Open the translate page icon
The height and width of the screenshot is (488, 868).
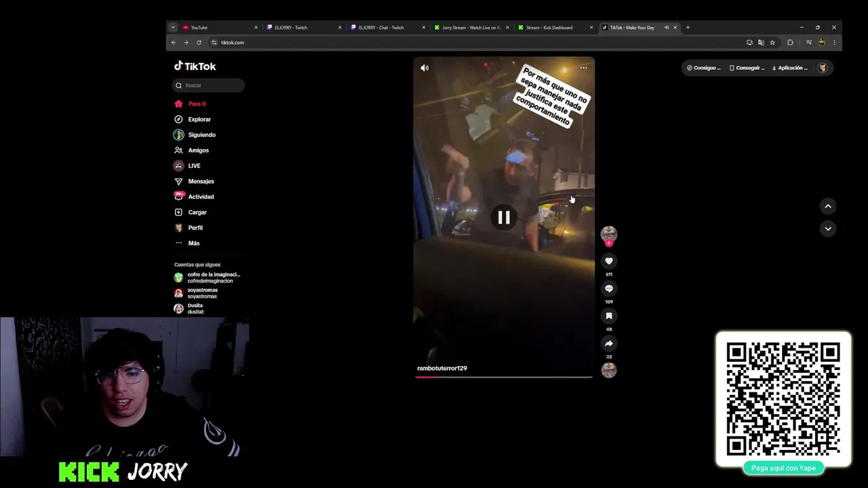761,43
